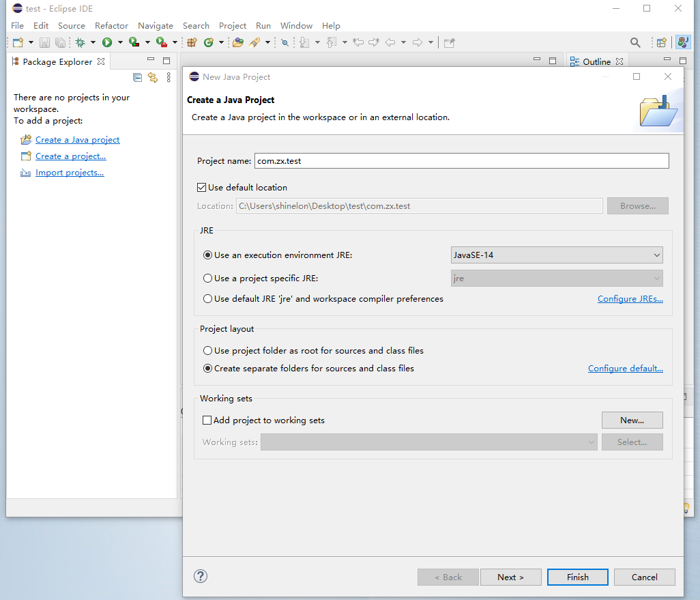
Task: Select the Java perspective icon
Action: point(682,42)
